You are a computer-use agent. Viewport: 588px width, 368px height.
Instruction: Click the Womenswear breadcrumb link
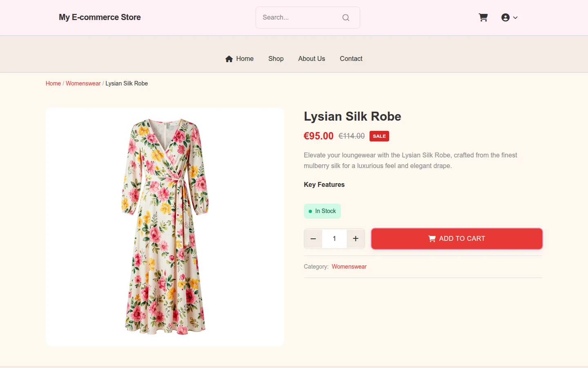click(x=83, y=83)
